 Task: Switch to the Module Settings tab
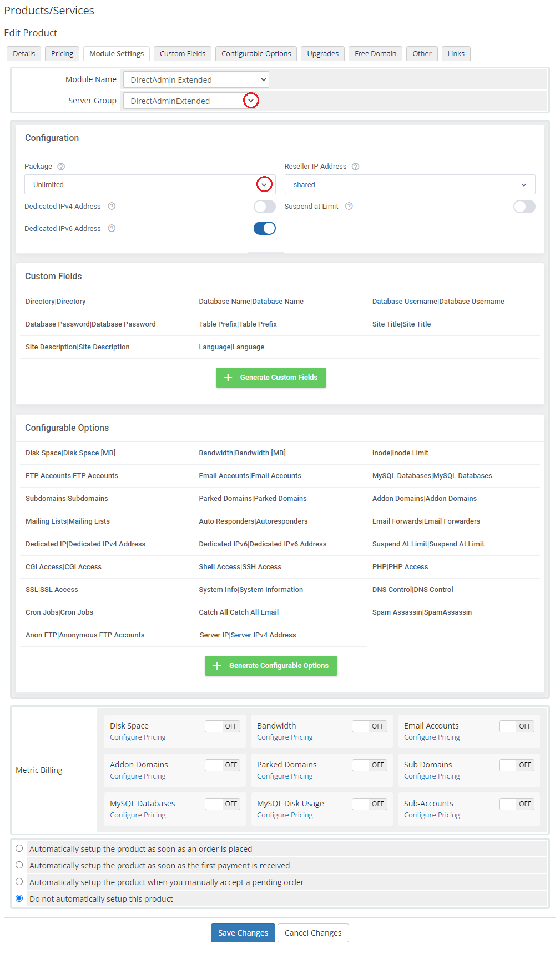(117, 53)
